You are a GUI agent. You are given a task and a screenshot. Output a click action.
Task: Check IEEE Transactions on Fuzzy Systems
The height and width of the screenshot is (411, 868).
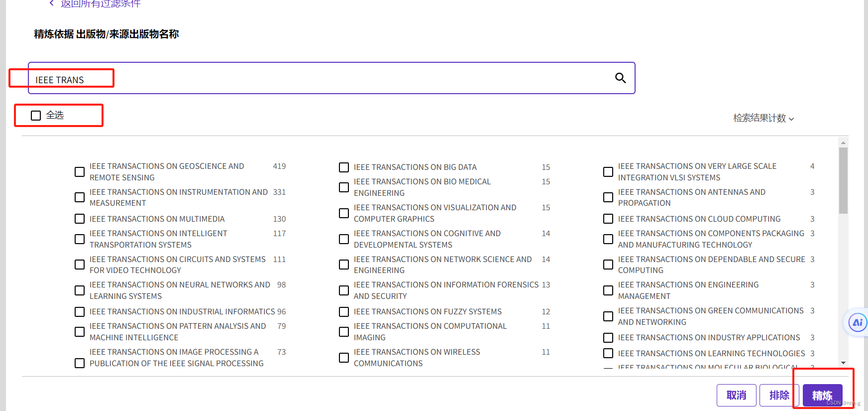tap(344, 312)
